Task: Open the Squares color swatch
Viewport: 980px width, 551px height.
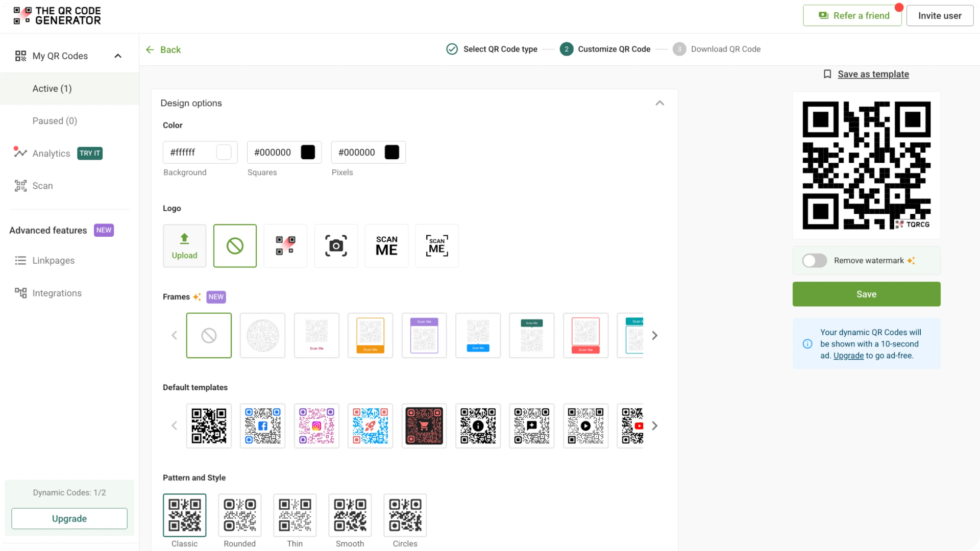Action: (x=308, y=152)
